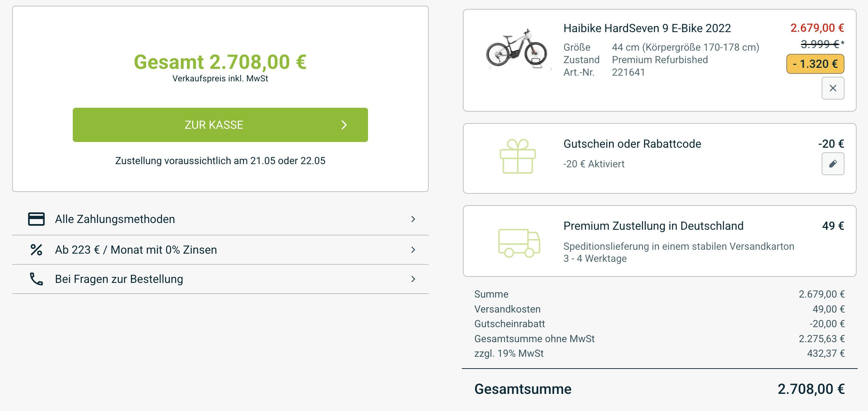Screen dimensions: 868x411
Task: Proceed to checkout via Zur Kasse
Action: (x=214, y=125)
